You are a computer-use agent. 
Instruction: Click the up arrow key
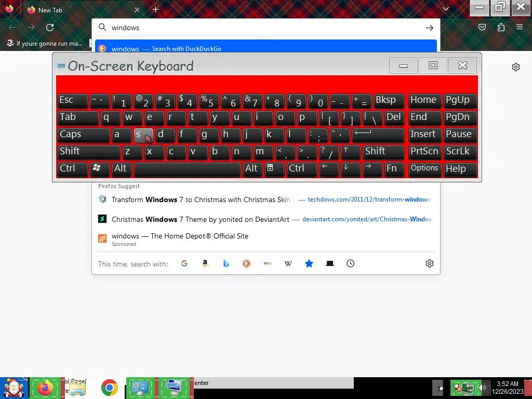[x=351, y=152]
